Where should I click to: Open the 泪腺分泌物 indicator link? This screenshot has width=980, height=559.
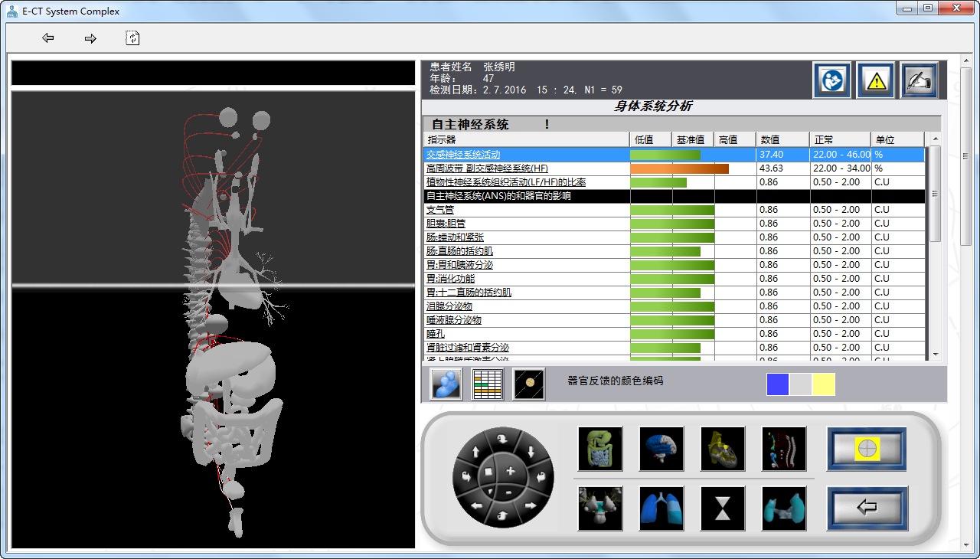pos(449,306)
